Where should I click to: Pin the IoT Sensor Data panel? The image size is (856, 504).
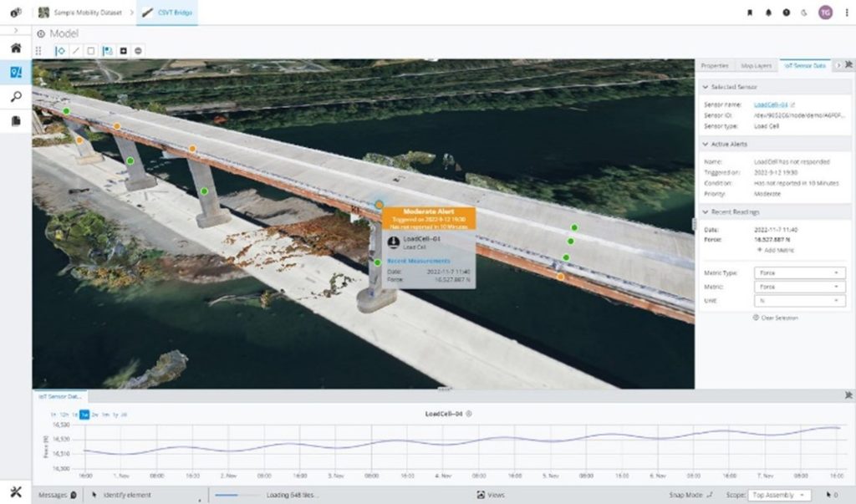[847, 65]
